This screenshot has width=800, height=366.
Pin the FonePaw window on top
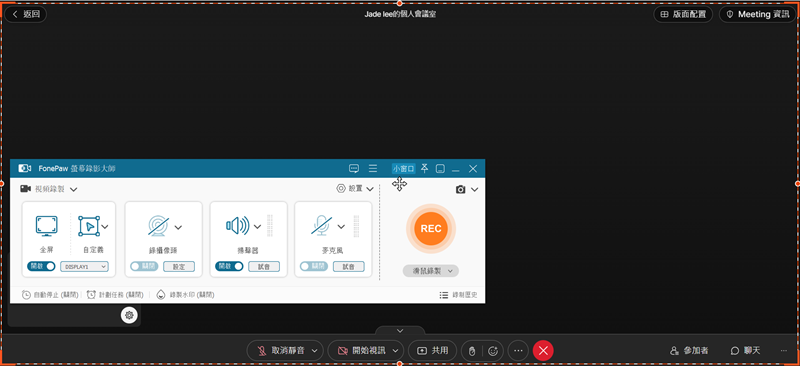[424, 168]
